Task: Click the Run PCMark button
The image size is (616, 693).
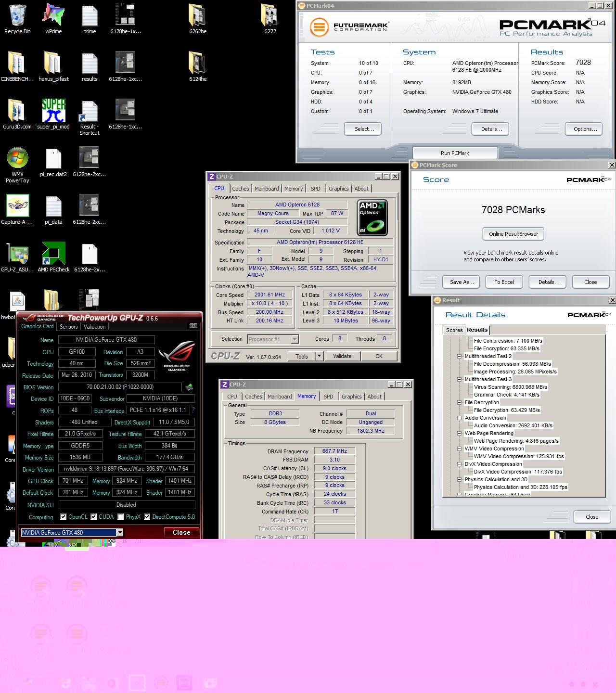Action: click(x=455, y=153)
